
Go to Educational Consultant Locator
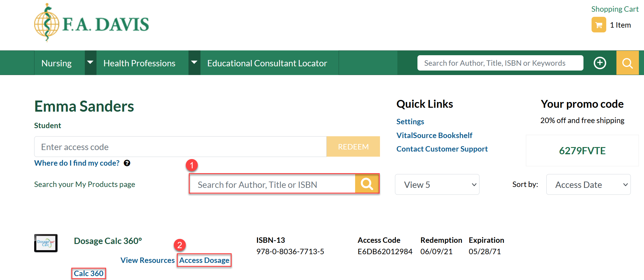tap(267, 63)
